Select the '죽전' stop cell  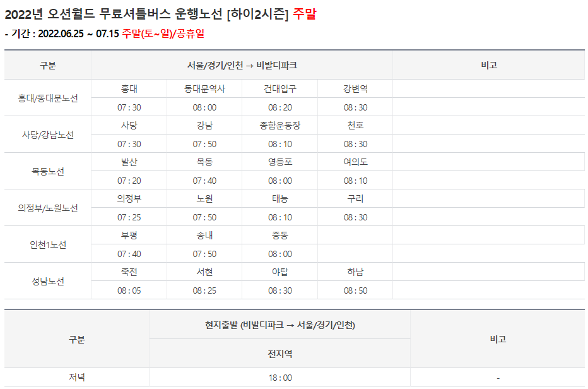[x=129, y=272]
